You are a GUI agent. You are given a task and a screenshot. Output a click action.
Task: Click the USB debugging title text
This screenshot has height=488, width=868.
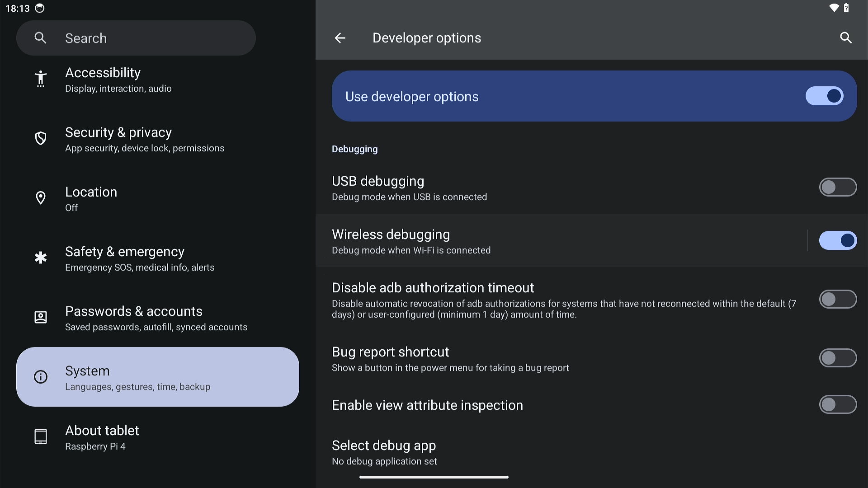(x=378, y=181)
